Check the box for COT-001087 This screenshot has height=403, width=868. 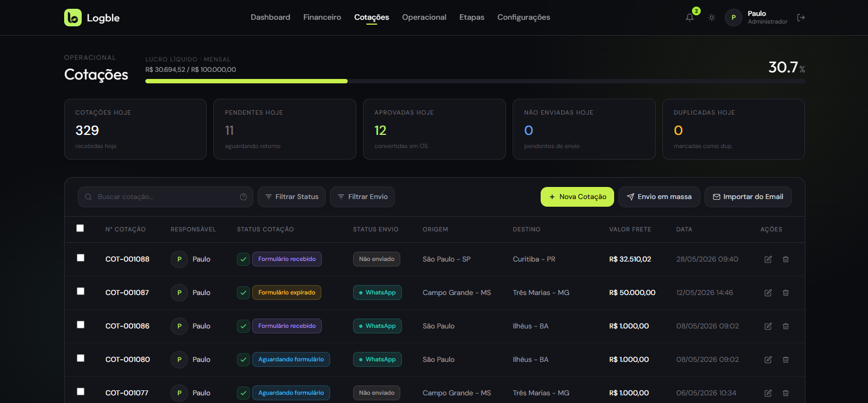click(x=81, y=291)
